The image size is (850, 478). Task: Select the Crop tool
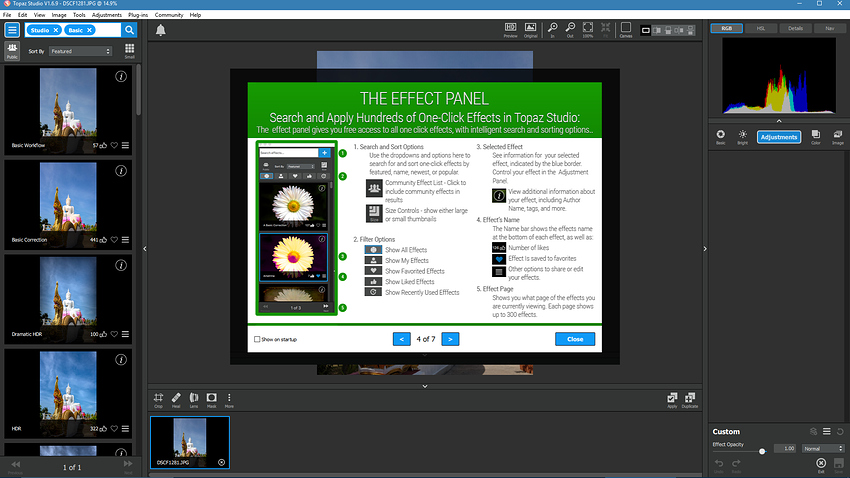158,400
